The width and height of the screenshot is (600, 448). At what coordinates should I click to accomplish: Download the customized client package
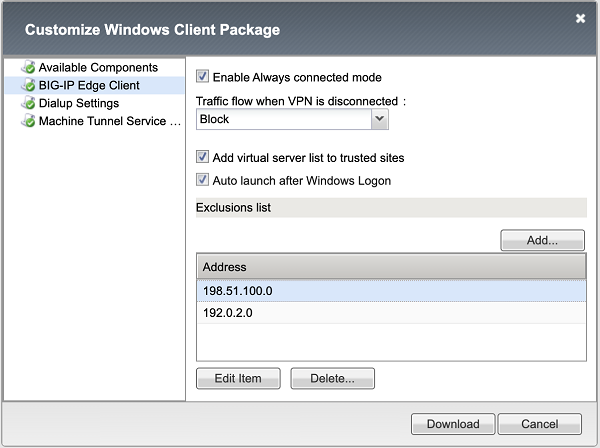453,424
